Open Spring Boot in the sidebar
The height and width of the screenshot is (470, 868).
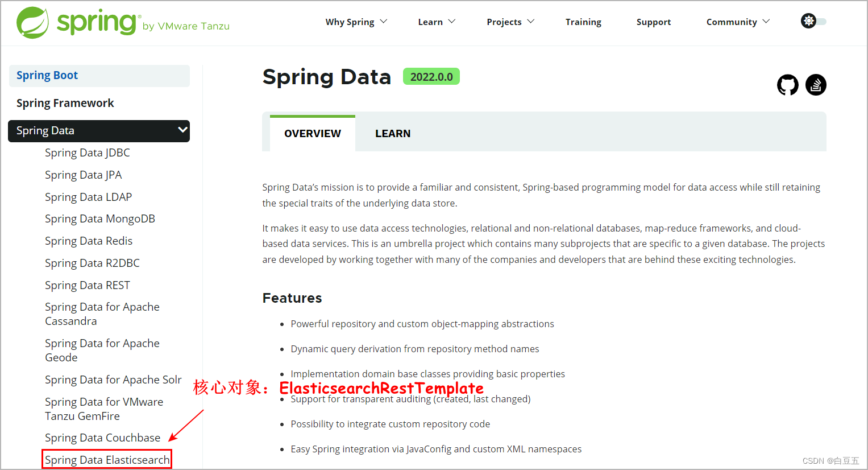click(99, 76)
